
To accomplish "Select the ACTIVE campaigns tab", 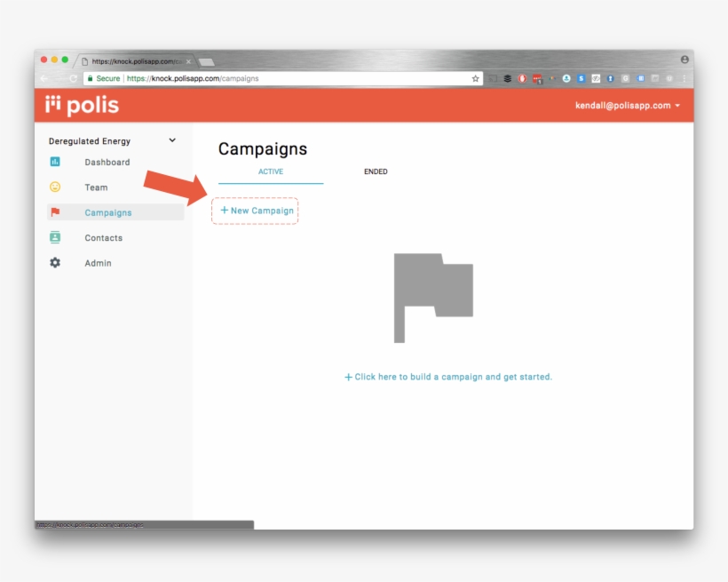I will [271, 171].
